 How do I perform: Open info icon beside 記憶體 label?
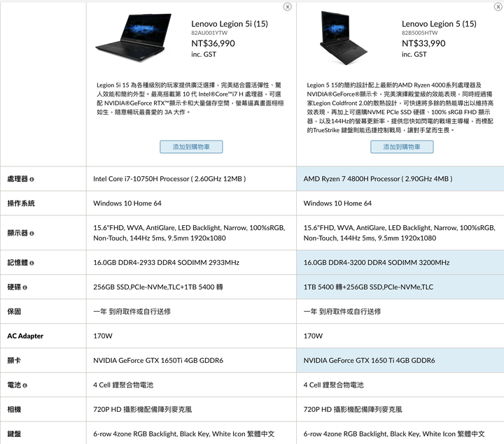(31, 263)
